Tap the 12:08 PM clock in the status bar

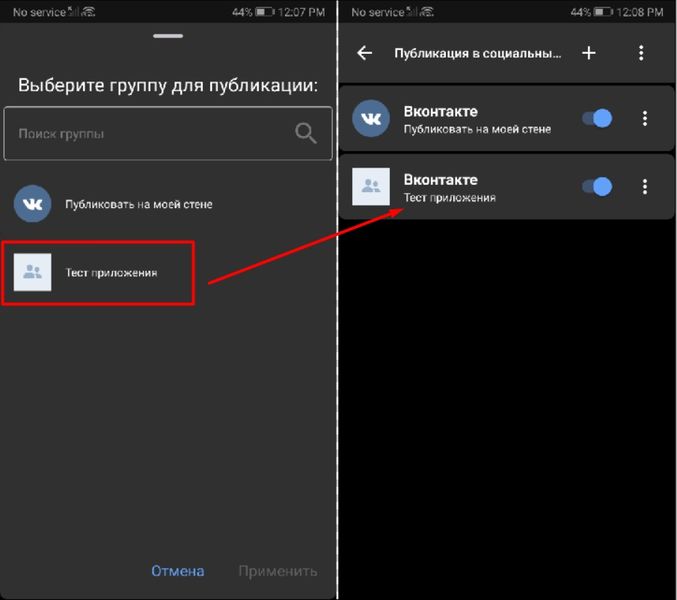pos(640,12)
